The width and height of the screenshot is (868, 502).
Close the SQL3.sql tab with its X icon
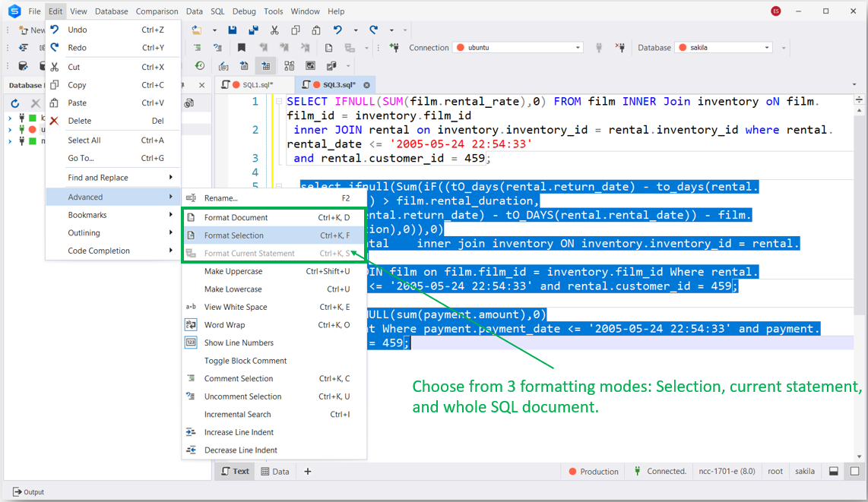[366, 85]
